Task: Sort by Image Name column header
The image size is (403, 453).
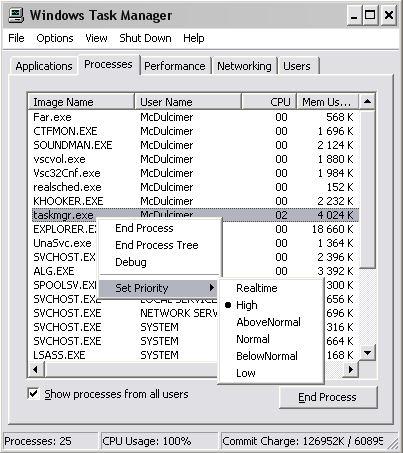Action: [81, 102]
